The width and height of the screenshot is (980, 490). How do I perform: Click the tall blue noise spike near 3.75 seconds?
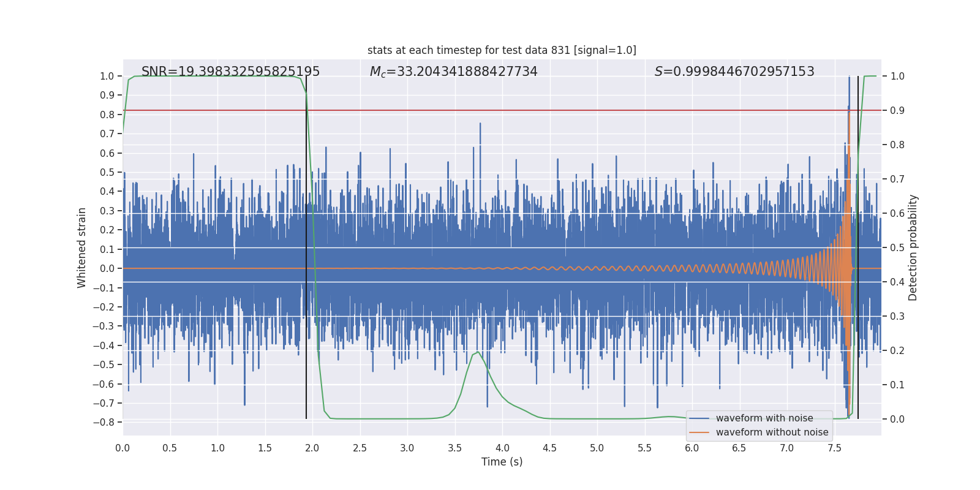(x=480, y=141)
